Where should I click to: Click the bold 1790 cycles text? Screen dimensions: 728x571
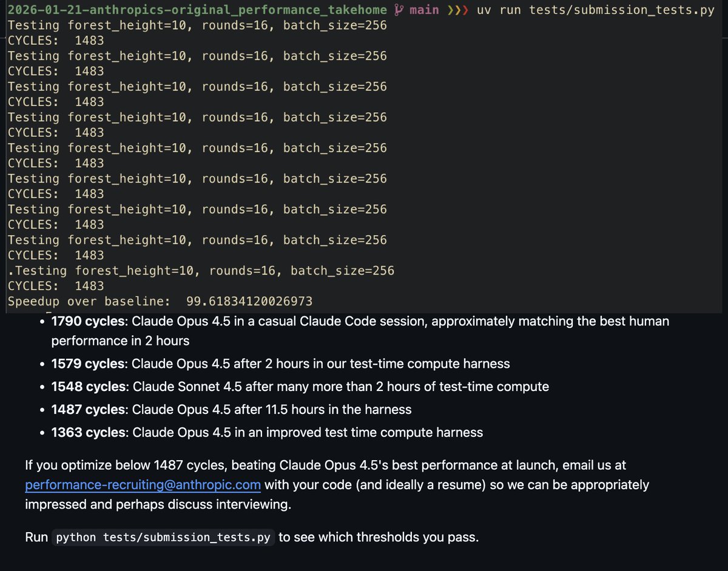89,321
